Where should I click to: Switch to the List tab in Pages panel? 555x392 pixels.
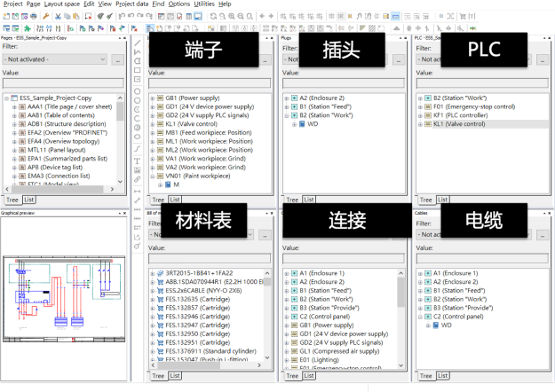tap(29, 200)
